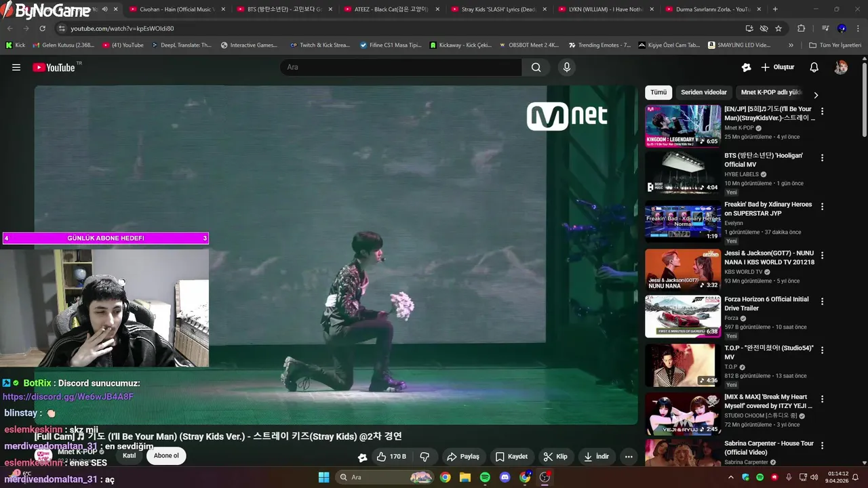868x488 pixels.
Task: Switch to the ATEEZ - Black Cat tab
Action: tap(391, 9)
